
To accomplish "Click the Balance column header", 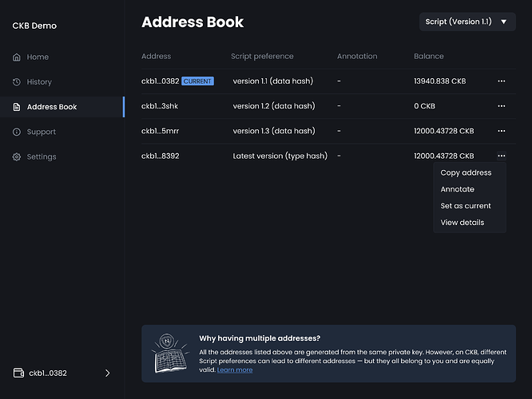I will [x=428, y=57].
